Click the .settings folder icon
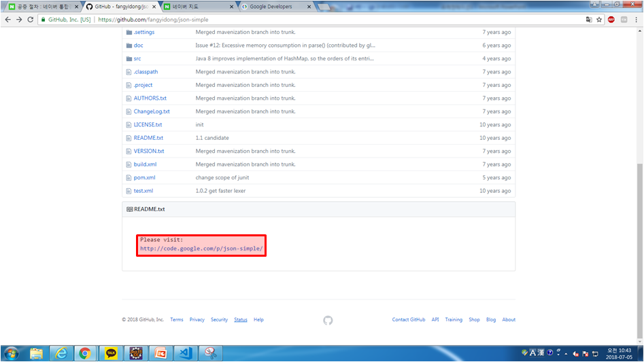This screenshot has height=362, width=644. coord(129,32)
